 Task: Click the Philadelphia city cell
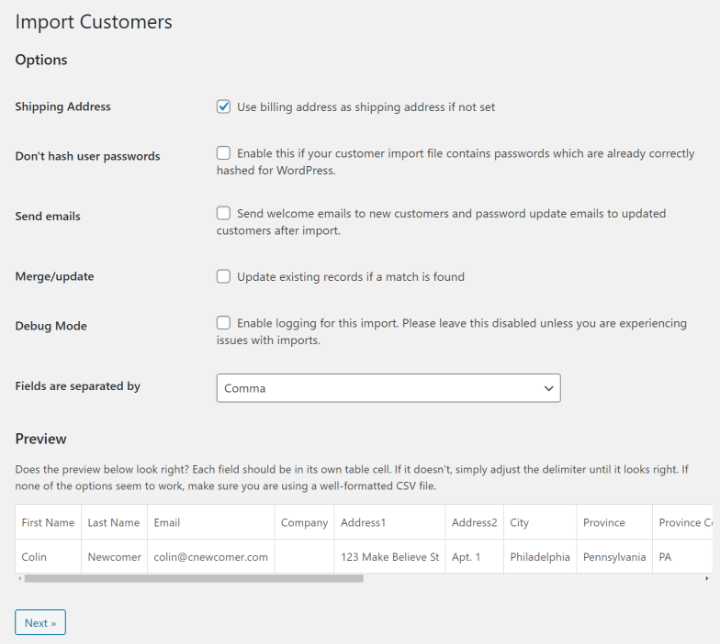pos(540,557)
